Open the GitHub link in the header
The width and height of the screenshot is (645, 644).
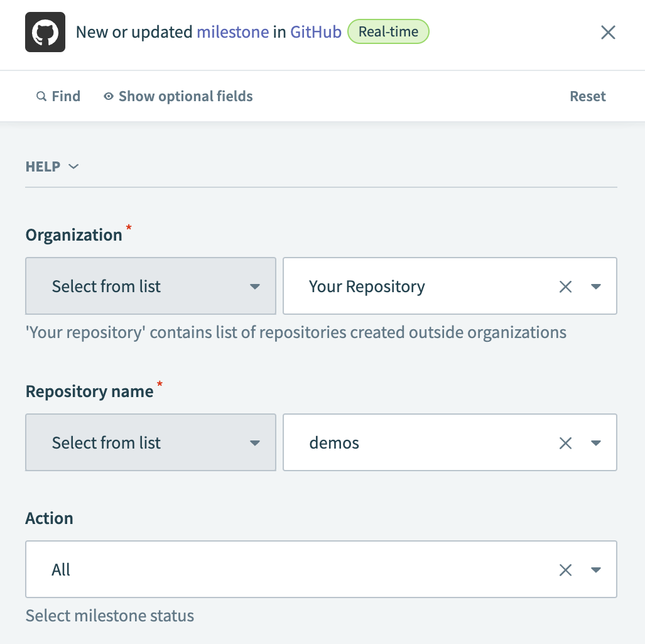[315, 31]
